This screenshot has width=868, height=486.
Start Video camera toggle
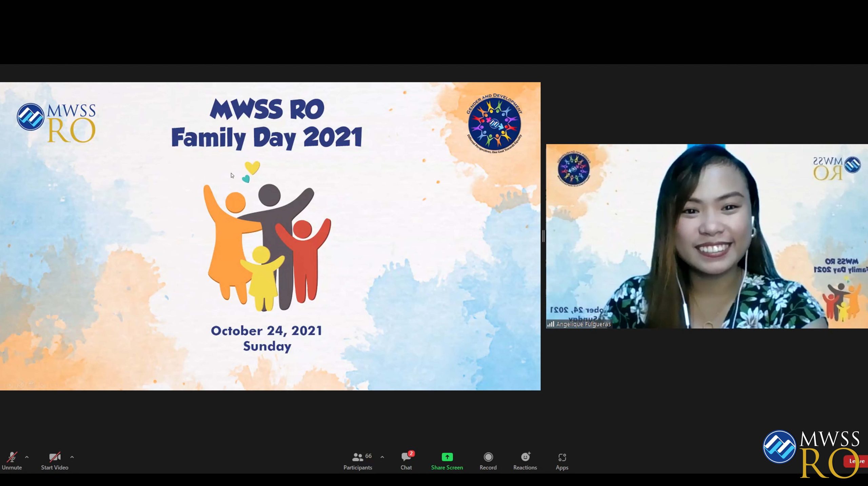tap(55, 461)
